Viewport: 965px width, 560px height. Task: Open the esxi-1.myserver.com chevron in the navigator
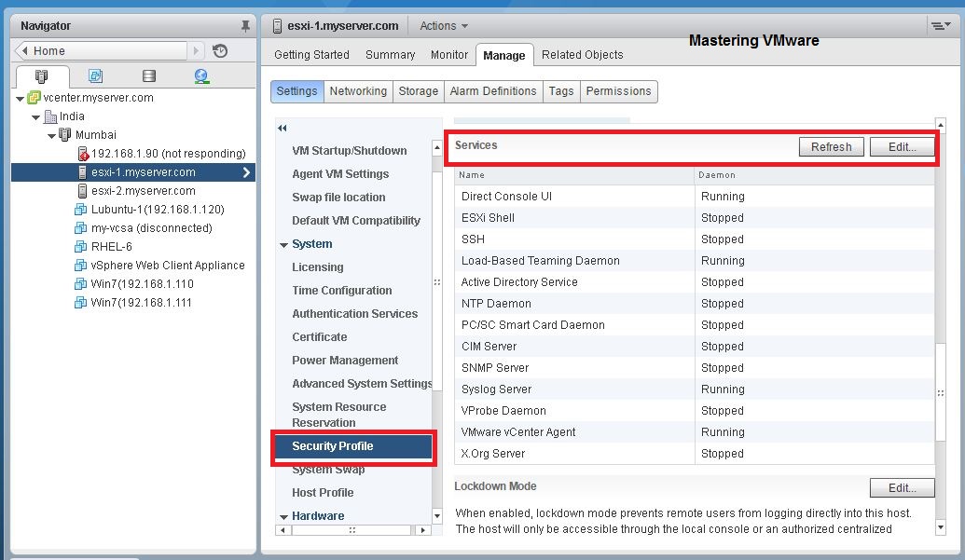(247, 172)
